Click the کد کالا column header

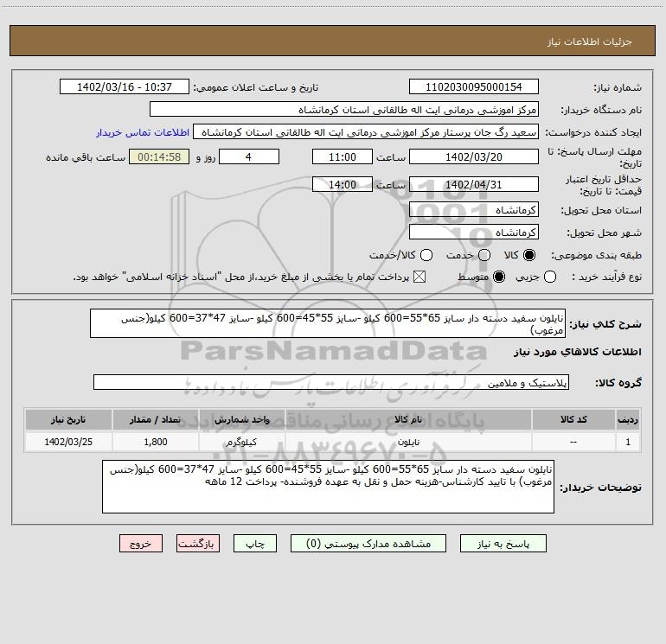click(573, 420)
